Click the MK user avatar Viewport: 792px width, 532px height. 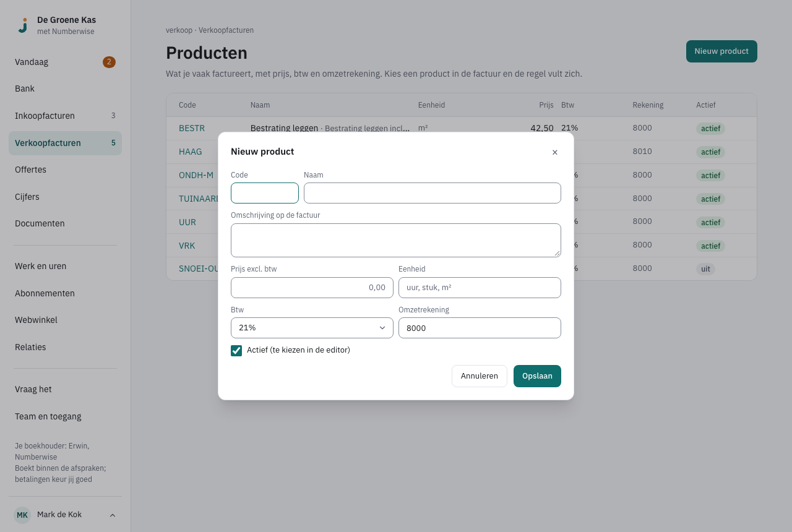(22, 515)
